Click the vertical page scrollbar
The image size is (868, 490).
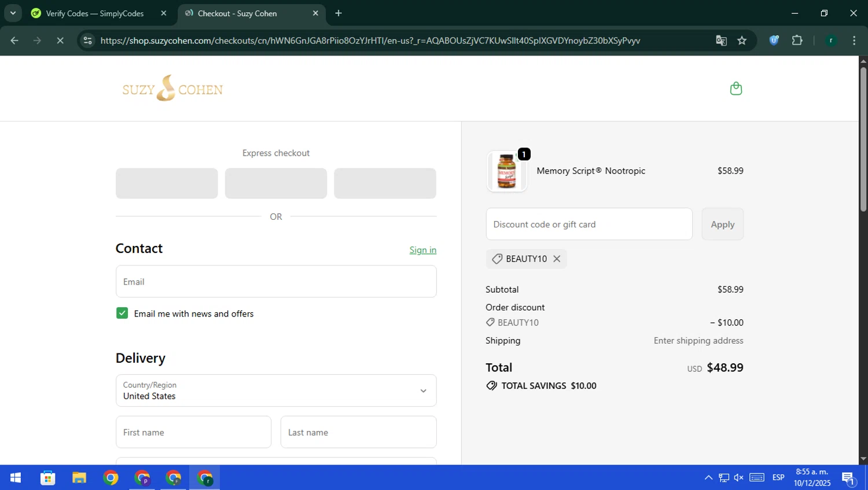(x=863, y=139)
